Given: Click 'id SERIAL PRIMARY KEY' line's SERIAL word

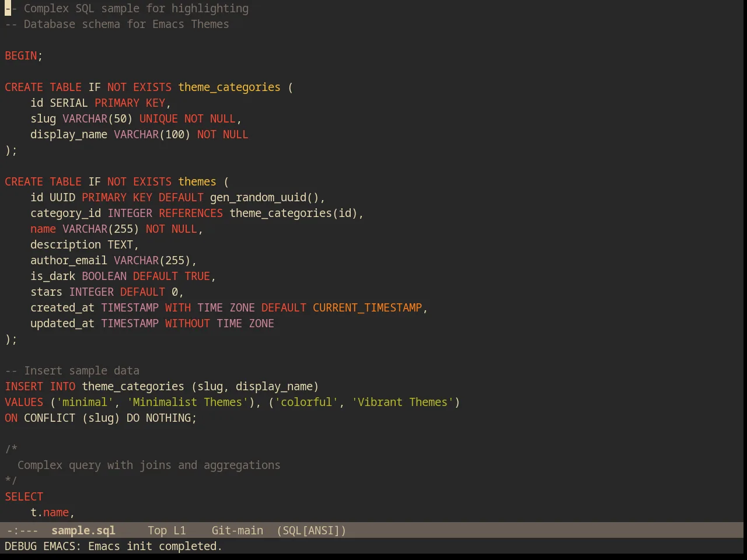Looking at the screenshot, I should point(69,103).
